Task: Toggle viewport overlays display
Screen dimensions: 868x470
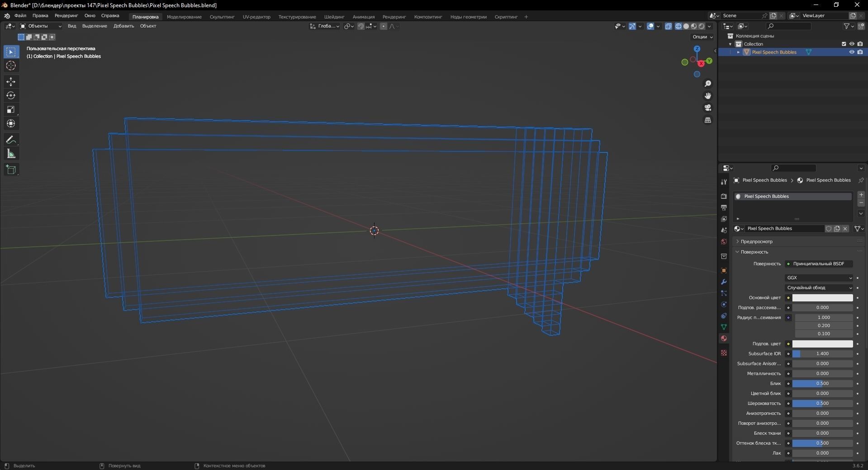Action: tap(650, 26)
